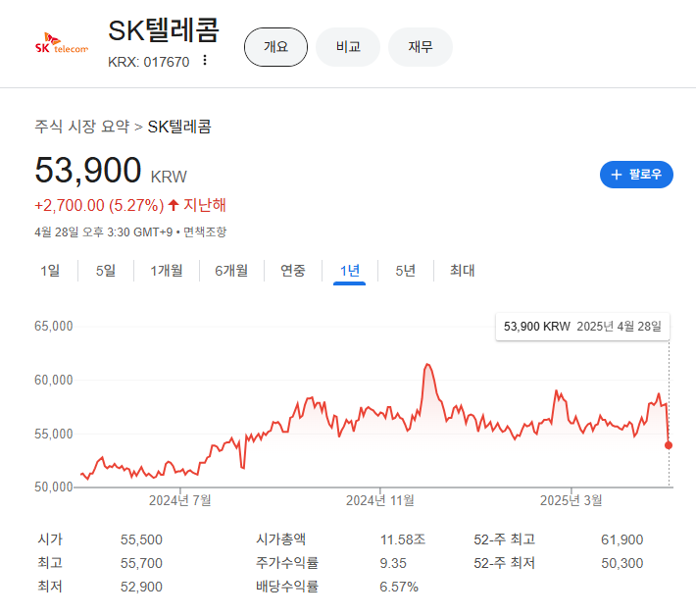Screen dimensions: 696x616
Task: Switch chart range to 연중
Action: [x=293, y=271]
